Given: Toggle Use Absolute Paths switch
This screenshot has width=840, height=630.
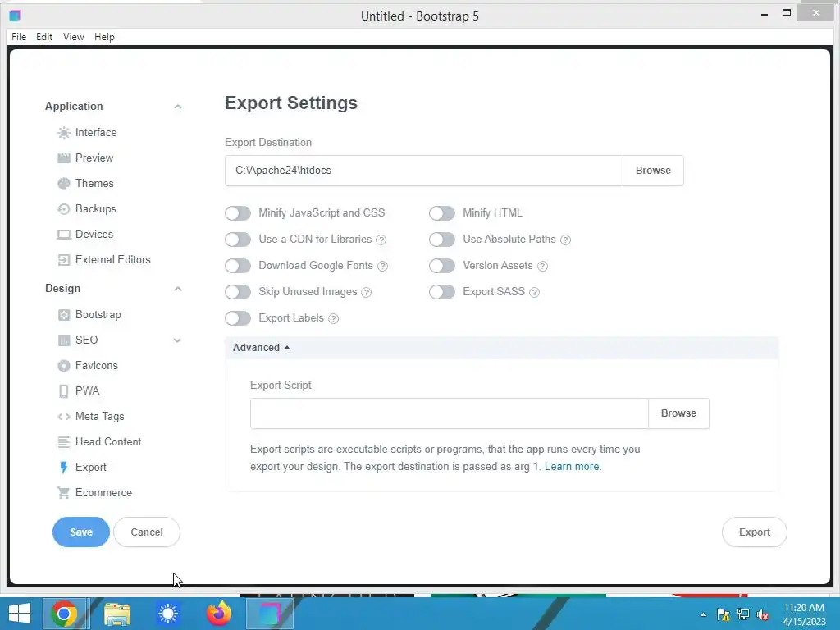Looking at the screenshot, I should point(442,240).
